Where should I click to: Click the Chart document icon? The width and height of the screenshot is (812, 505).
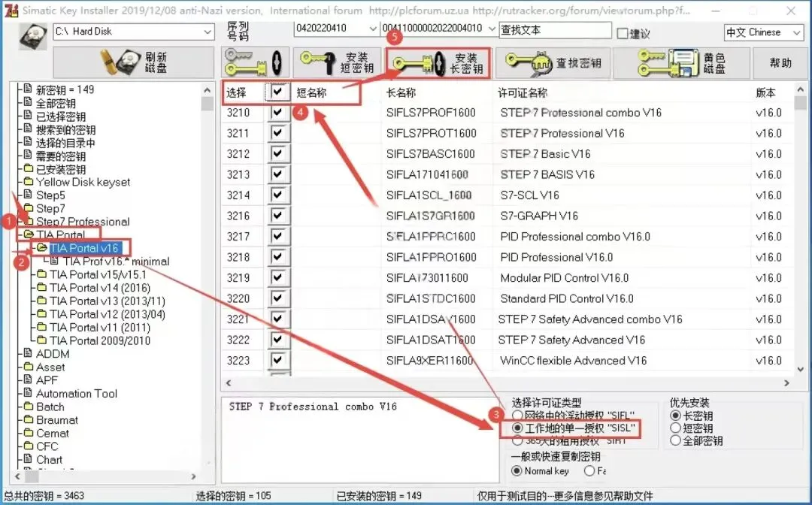click(x=29, y=459)
